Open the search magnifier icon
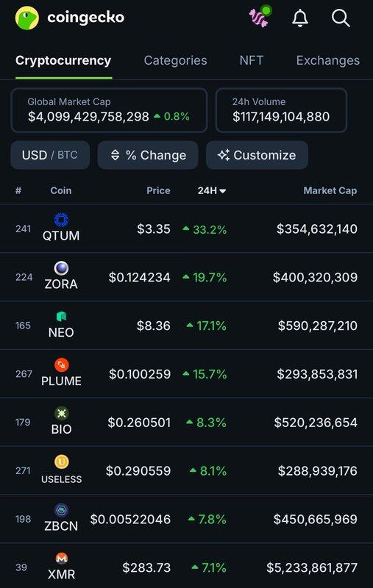Viewport: 373px width, 588px height. (341, 18)
